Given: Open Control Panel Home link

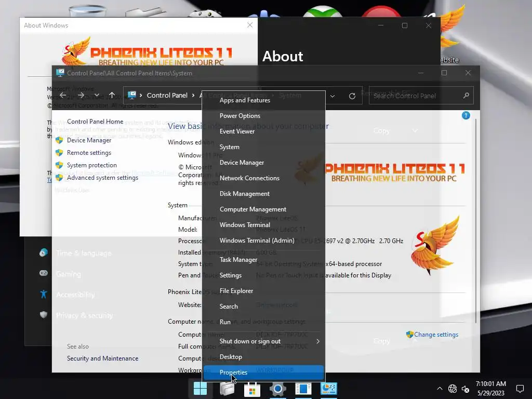Looking at the screenshot, I should (95, 122).
